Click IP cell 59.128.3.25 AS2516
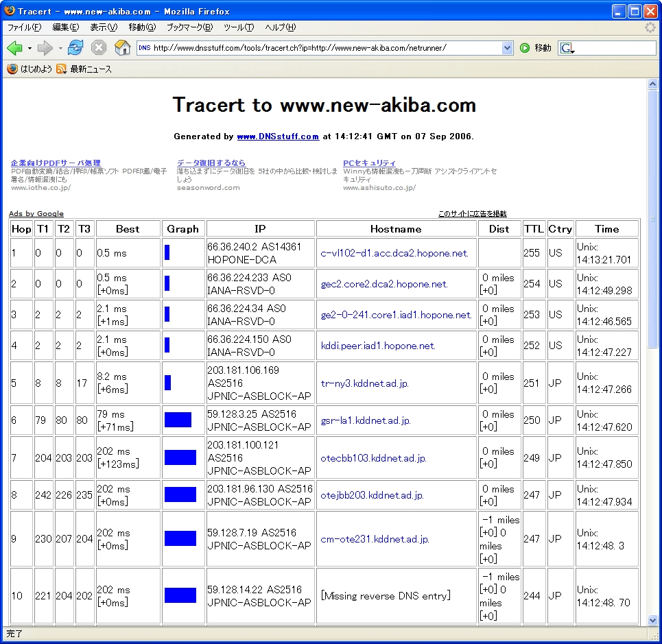Viewport: 662px width, 644px height. pyautogui.click(x=260, y=420)
